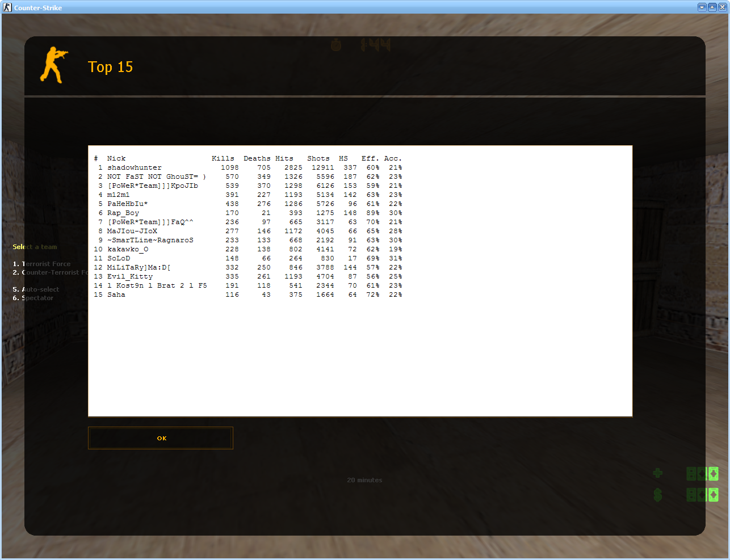Click shadowhunter's headshots value '337'
The width and height of the screenshot is (730, 560).
tap(350, 167)
